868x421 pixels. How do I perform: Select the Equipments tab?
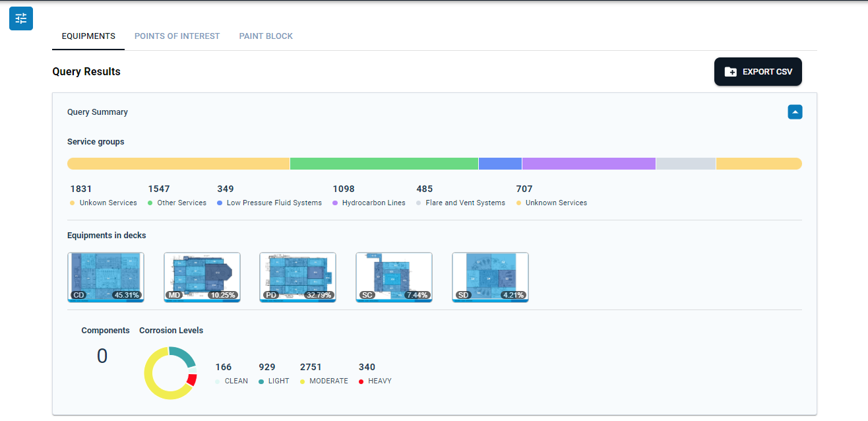[x=88, y=36]
